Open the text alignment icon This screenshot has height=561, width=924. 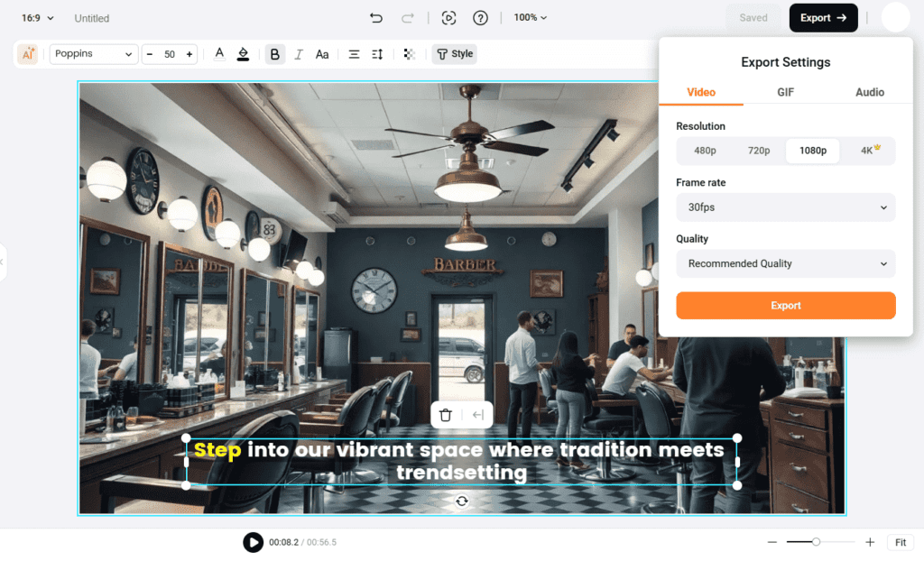click(x=354, y=54)
